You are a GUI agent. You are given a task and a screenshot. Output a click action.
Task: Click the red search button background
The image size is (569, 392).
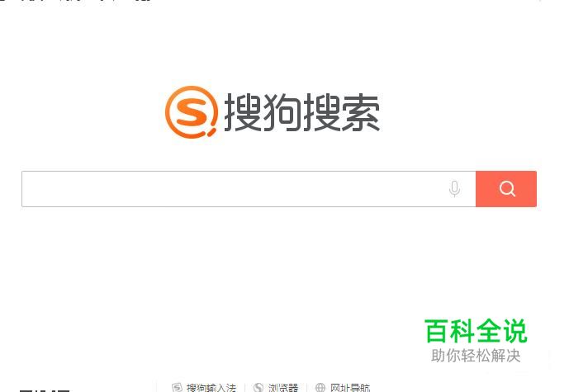click(x=506, y=189)
